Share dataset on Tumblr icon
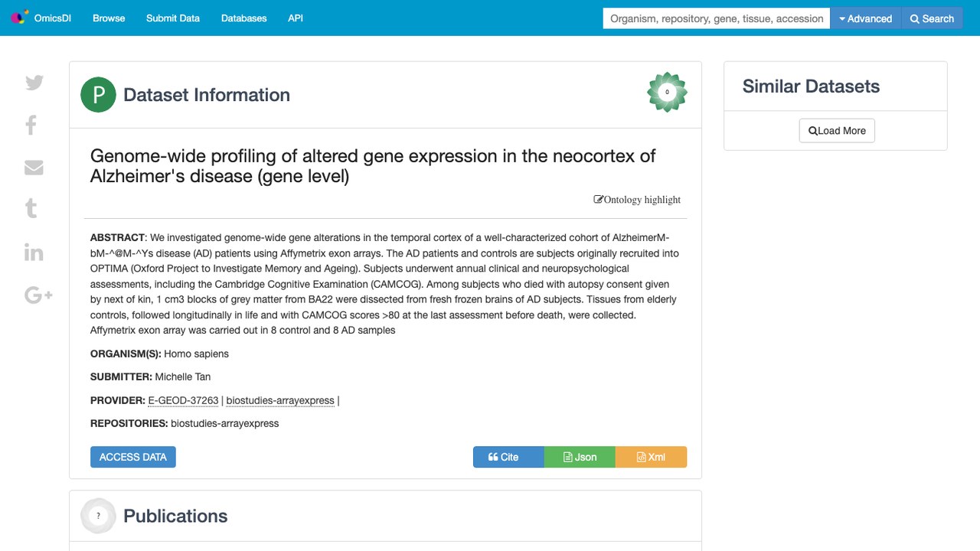 [31, 208]
